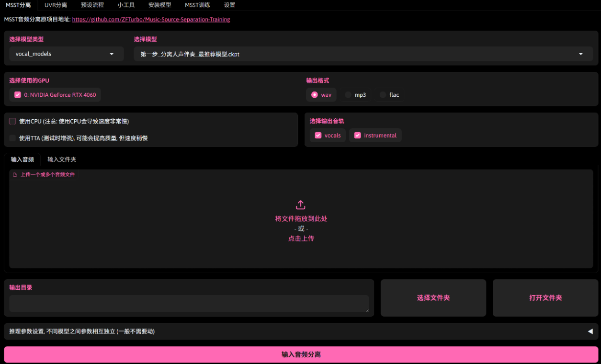
Task: Select flac output format
Action: (x=383, y=95)
